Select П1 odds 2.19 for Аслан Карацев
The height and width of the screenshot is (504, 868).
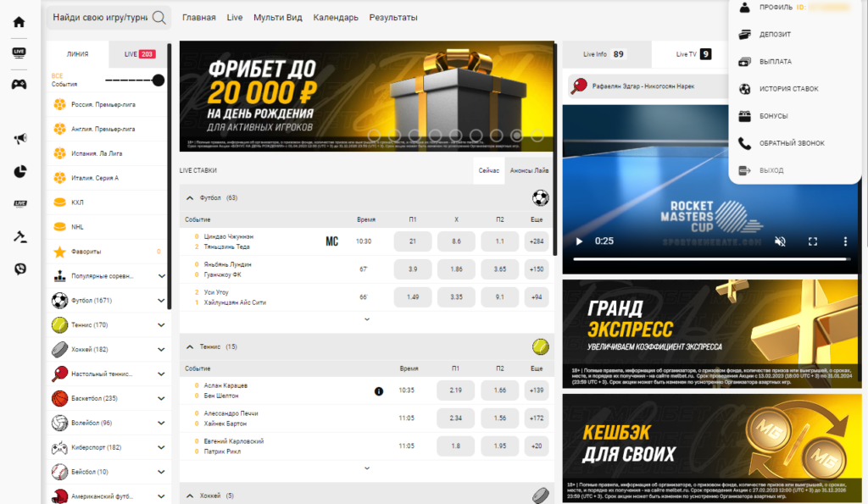455,390
